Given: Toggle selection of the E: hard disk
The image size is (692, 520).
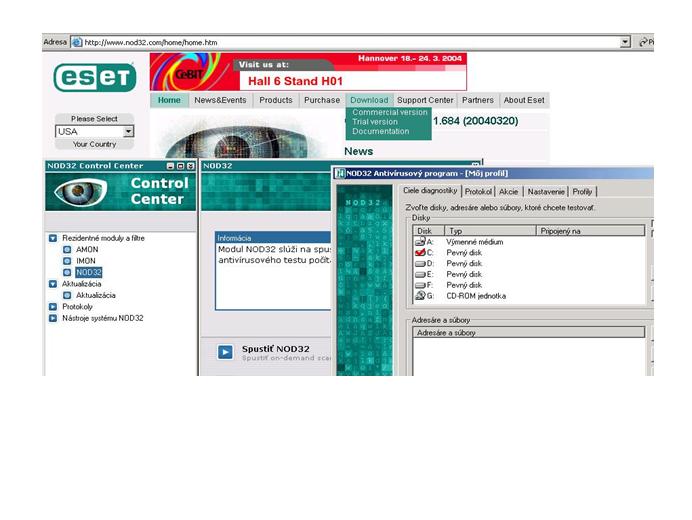Looking at the screenshot, I should click(420, 274).
